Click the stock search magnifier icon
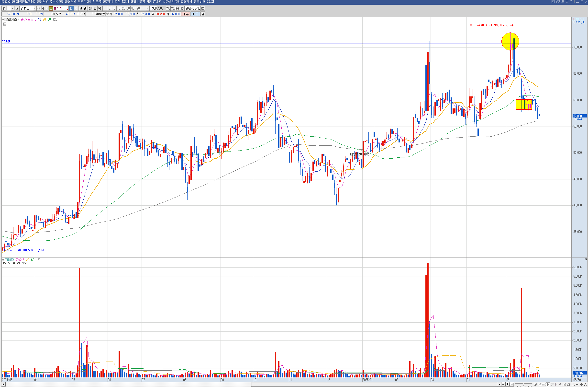 39,8
